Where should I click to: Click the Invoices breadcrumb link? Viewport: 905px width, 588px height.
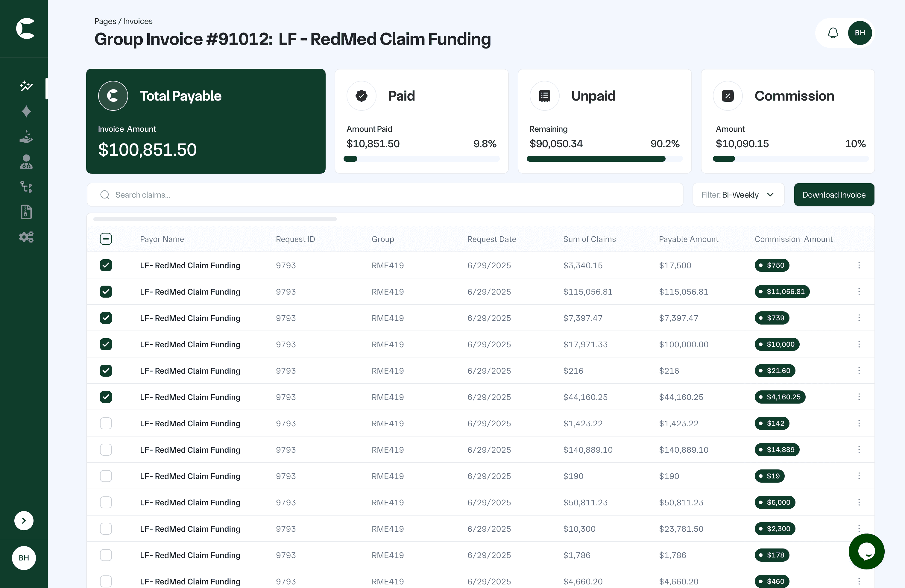tap(138, 21)
